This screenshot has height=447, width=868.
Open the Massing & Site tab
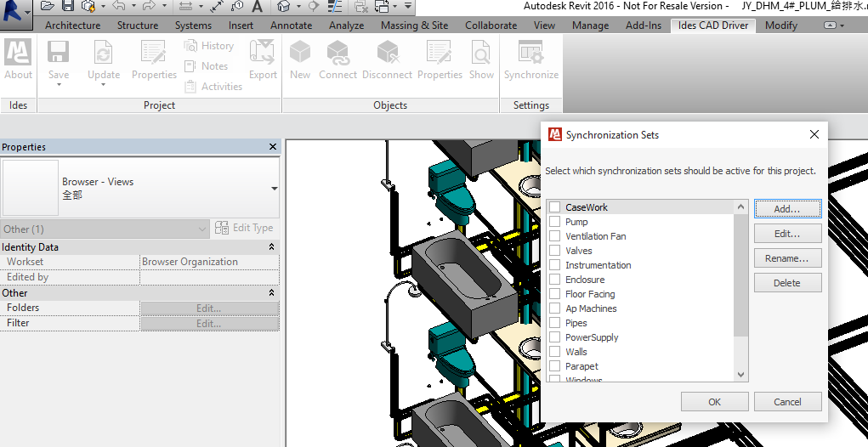click(414, 25)
